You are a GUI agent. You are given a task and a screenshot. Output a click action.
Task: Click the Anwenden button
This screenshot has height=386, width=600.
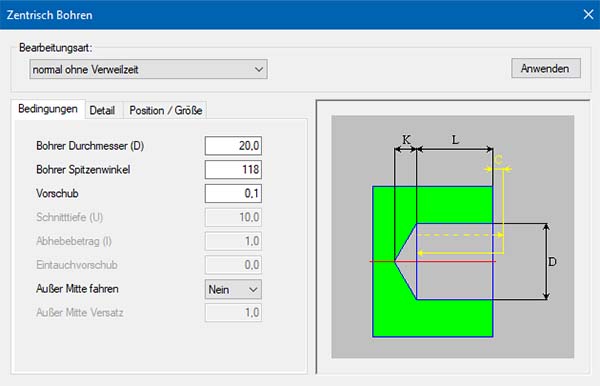[546, 68]
